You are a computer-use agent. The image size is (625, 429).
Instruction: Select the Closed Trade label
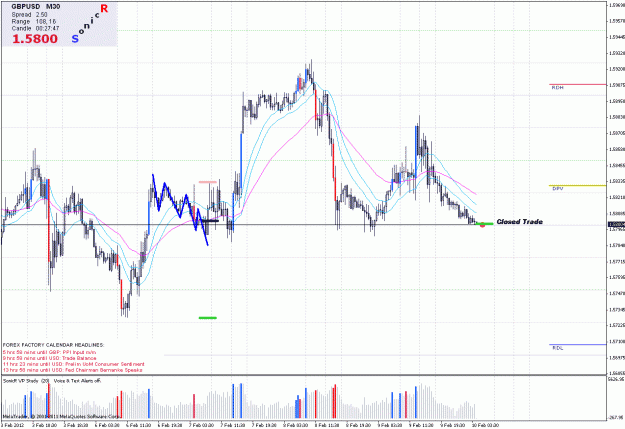click(x=519, y=222)
